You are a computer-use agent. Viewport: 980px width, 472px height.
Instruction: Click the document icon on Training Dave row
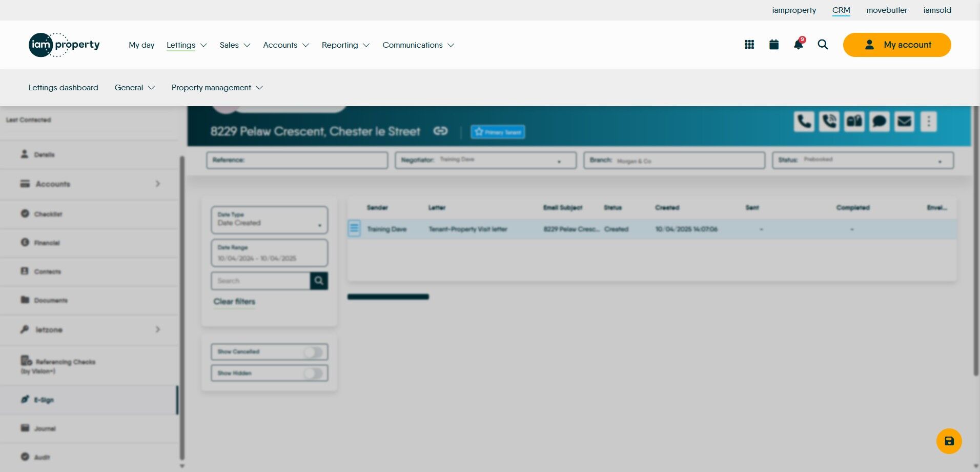tap(354, 228)
